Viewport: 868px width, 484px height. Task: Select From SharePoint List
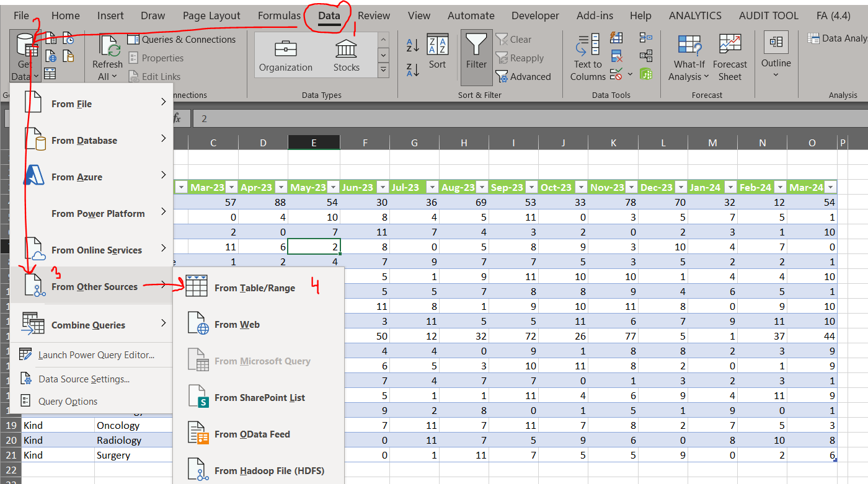point(259,397)
